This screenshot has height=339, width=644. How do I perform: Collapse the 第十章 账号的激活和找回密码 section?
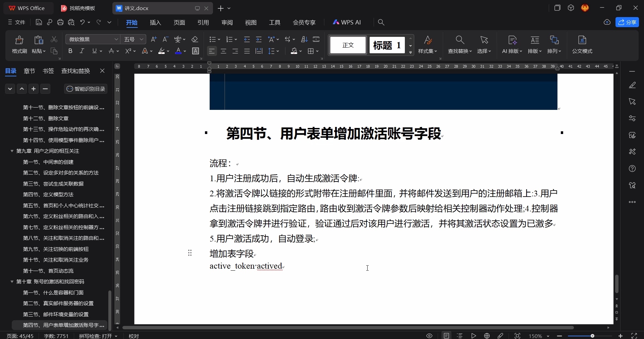(12, 282)
